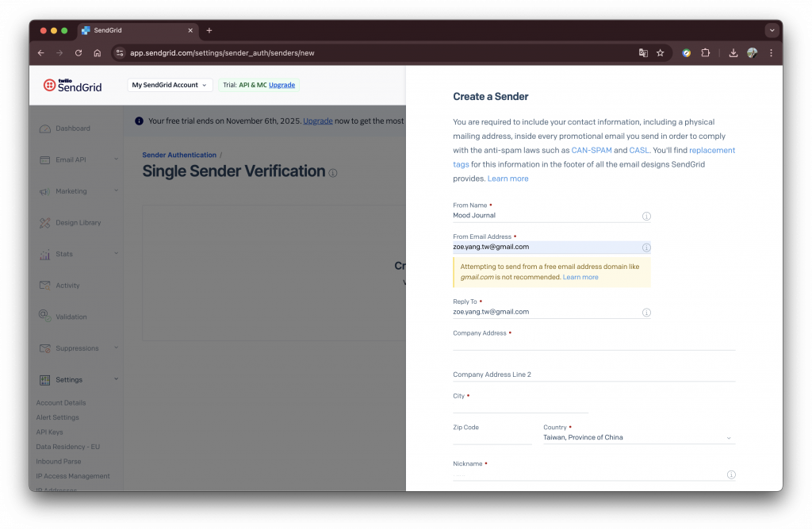Click the Dashboard icon in sidebar
Image resolution: width=812 pixels, height=530 pixels.
pyautogui.click(x=45, y=129)
